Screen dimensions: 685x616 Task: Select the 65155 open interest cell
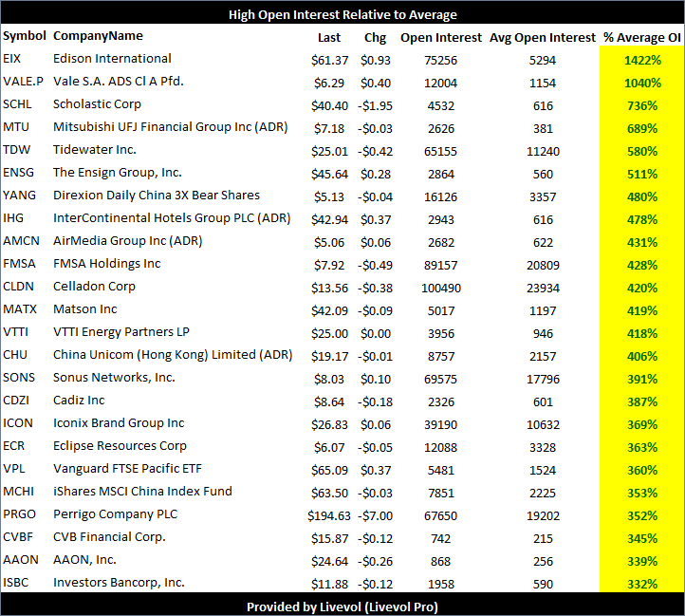(440, 151)
